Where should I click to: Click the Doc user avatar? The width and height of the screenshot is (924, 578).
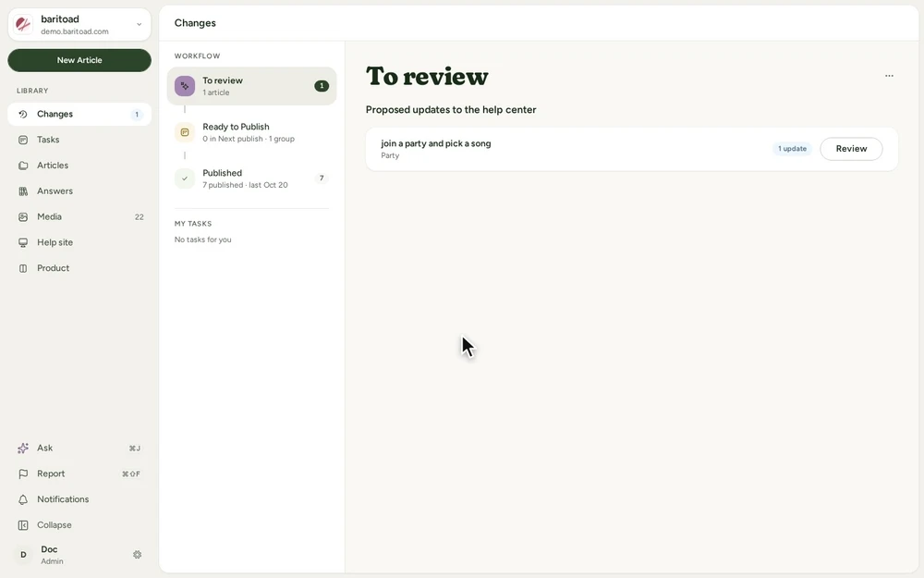[x=23, y=554]
